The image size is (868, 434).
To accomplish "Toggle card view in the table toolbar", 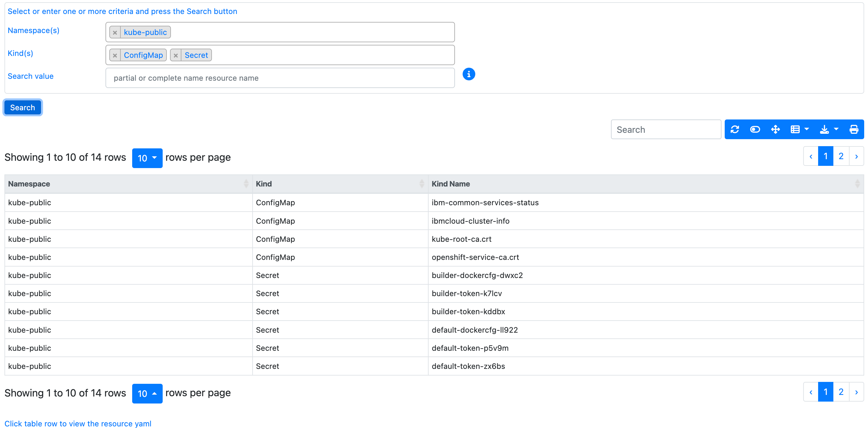I will pyautogui.click(x=755, y=129).
